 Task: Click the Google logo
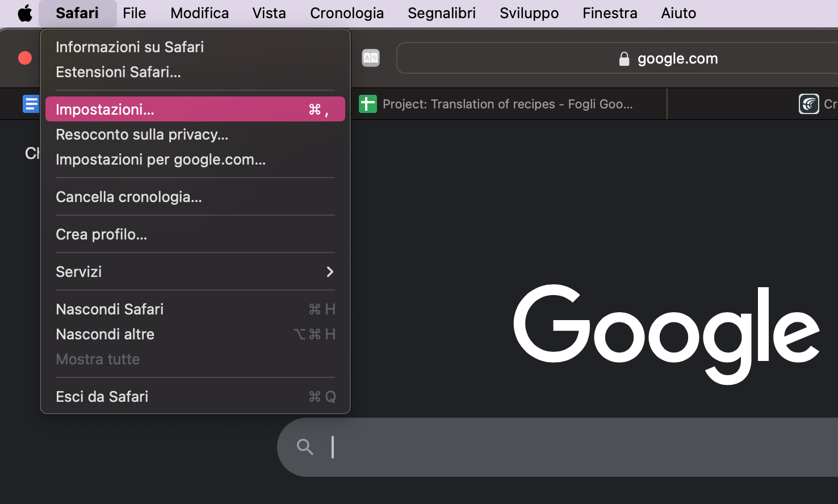tap(667, 327)
